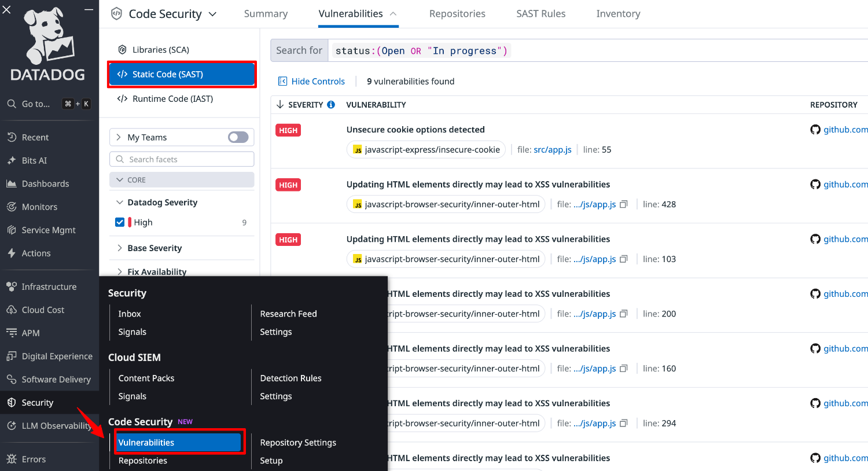Select Static Code (SAST)
868x471 pixels.
[x=182, y=74]
